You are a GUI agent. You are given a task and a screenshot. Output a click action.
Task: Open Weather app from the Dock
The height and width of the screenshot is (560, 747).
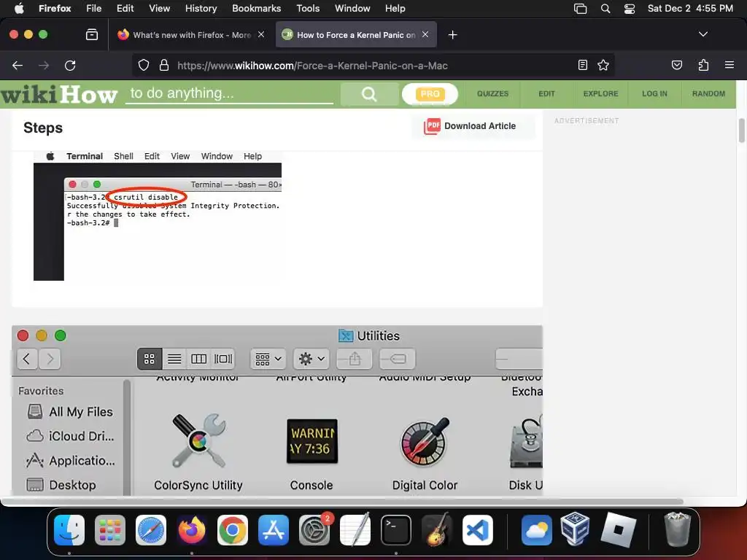pyautogui.click(x=536, y=530)
